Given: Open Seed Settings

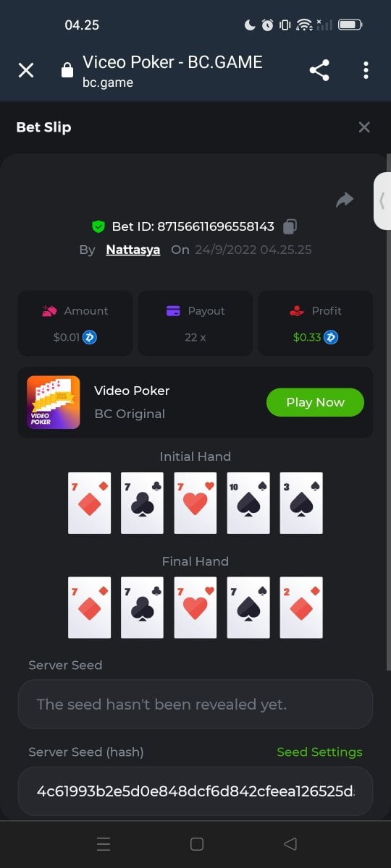Looking at the screenshot, I should tap(319, 752).
